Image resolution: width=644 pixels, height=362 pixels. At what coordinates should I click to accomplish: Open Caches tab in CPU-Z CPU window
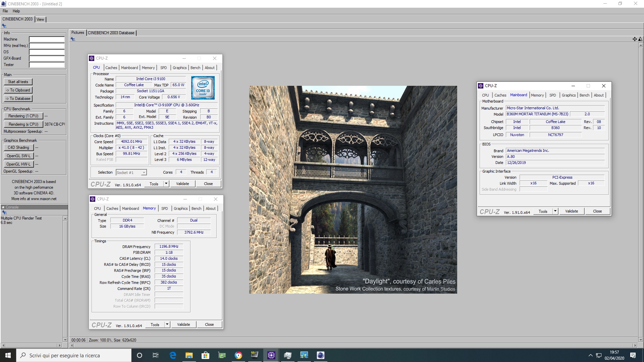click(111, 68)
